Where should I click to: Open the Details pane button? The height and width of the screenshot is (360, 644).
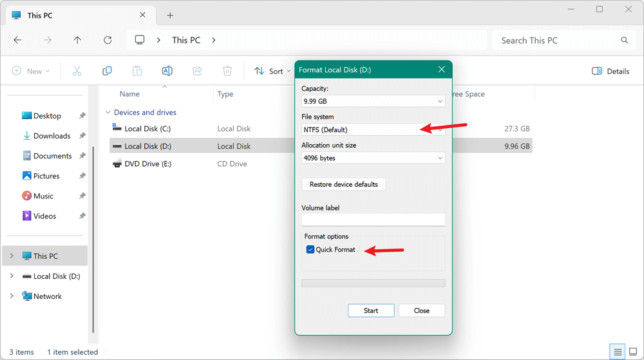pyautogui.click(x=611, y=71)
